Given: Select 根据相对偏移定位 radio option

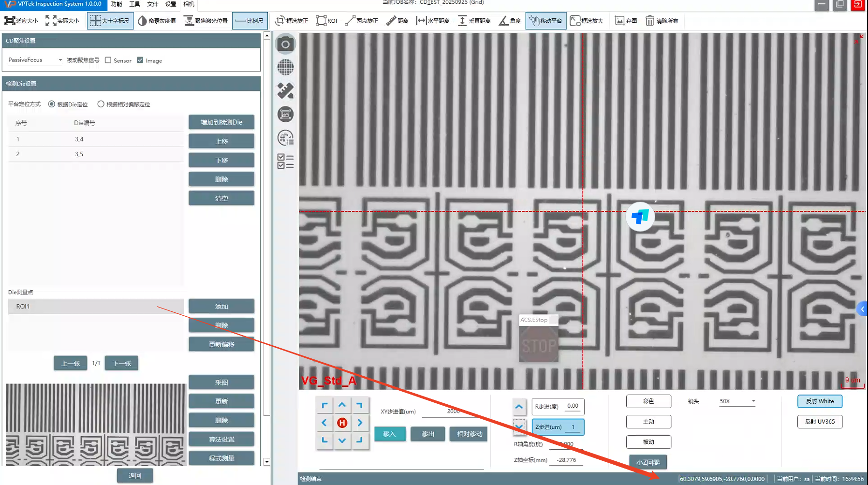Looking at the screenshot, I should click(101, 104).
